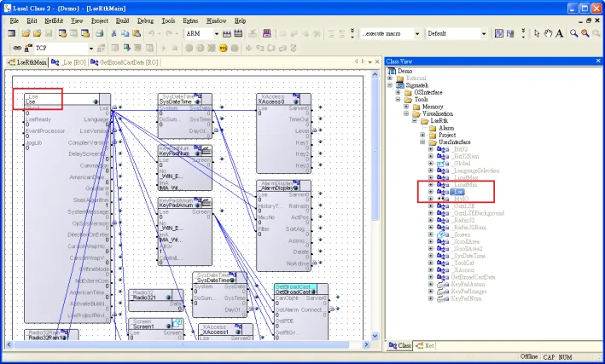Click the network connect icon beside TCP
Viewport: 605px width, 364px height.
pyautogui.click(x=28, y=49)
